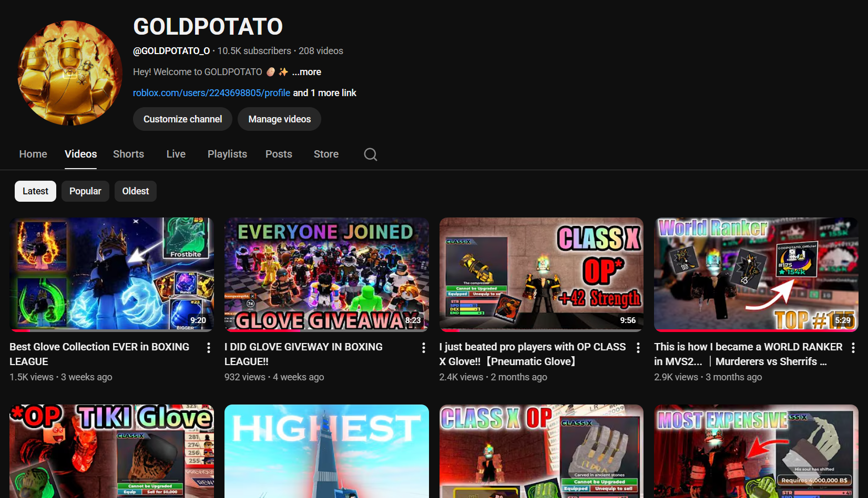Sort videos by Oldest
Image resolution: width=868 pixels, height=498 pixels.
(x=136, y=191)
